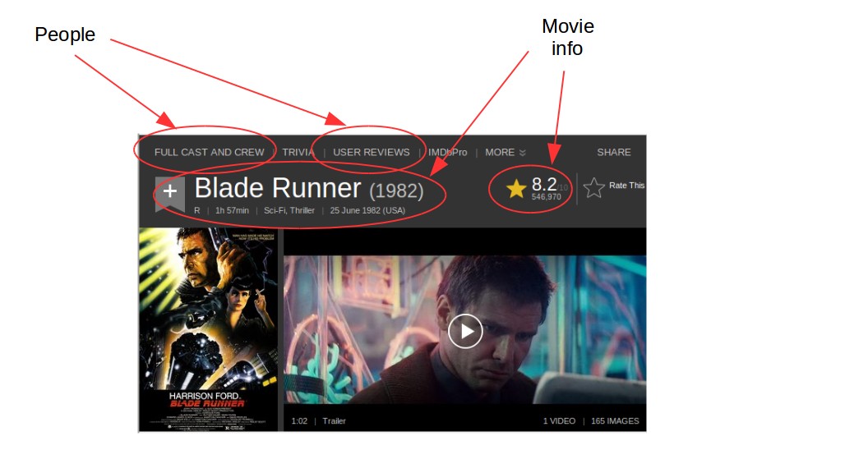Click the yellow rating star
This screenshot has height=473, width=868.
pos(516,189)
